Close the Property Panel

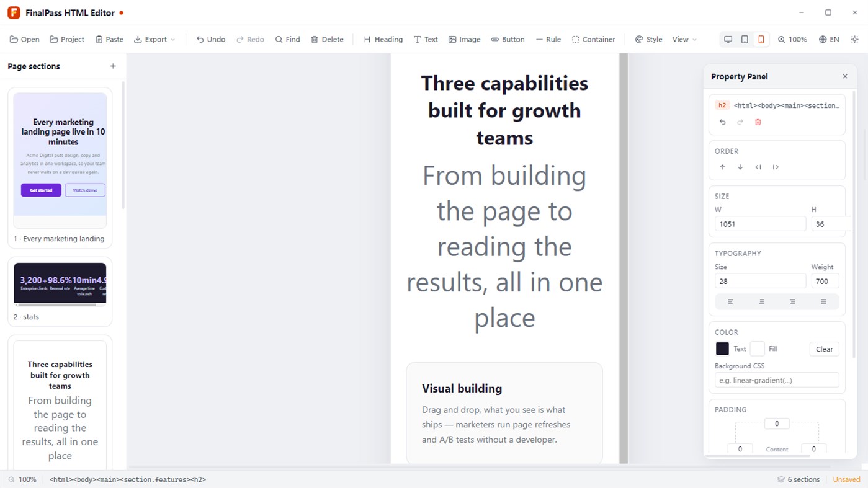[844, 76]
